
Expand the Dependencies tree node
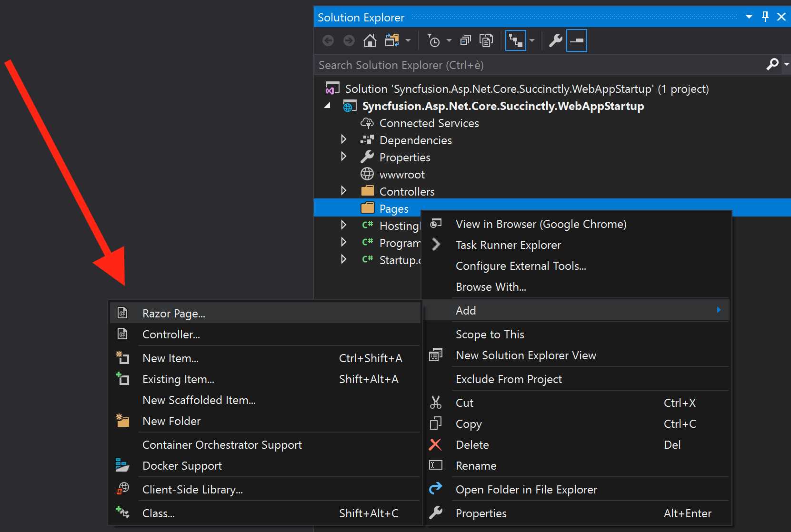click(x=343, y=139)
